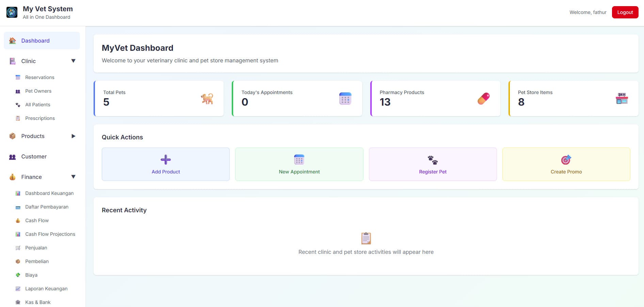Image resolution: width=644 pixels, height=307 pixels.
Task: Click the Pet Owners people icon
Action: point(18,91)
